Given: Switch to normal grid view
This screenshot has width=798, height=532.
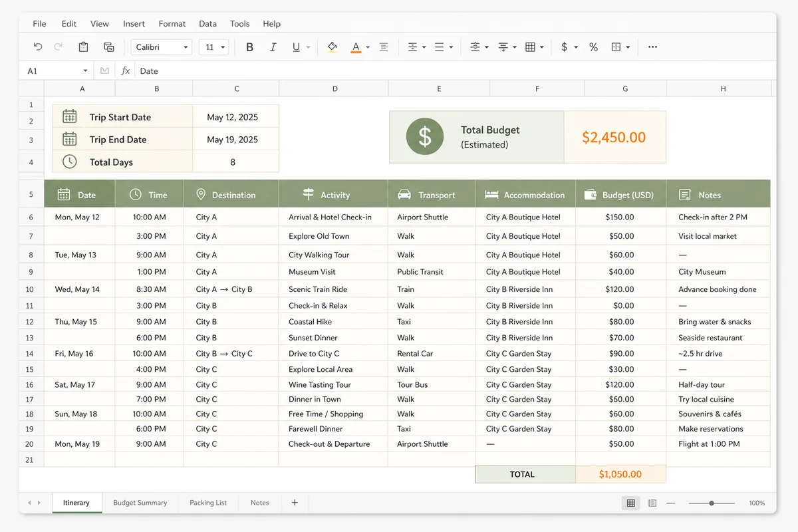Looking at the screenshot, I should coord(631,503).
